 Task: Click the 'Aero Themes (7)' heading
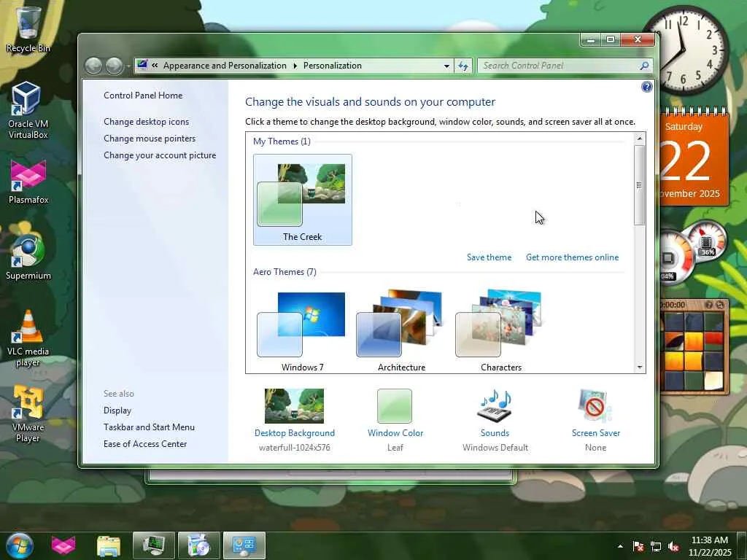click(285, 272)
